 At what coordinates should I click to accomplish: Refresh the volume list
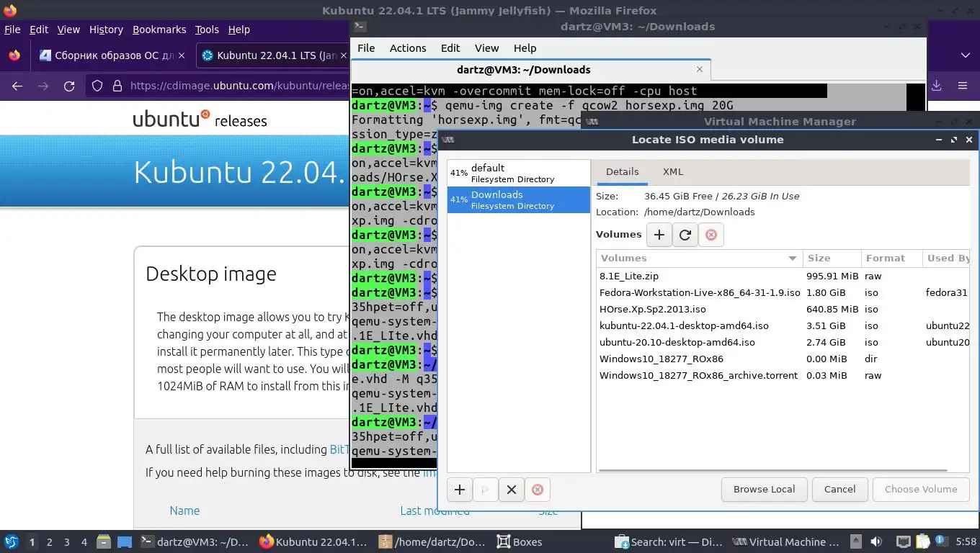click(685, 235)
